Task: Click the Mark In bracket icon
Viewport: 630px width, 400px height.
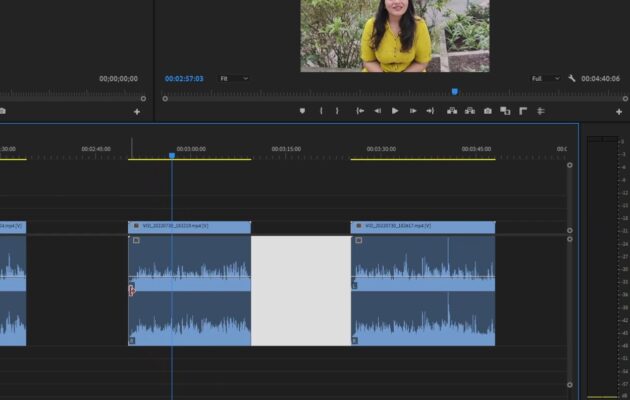Action: click(321, 111)
